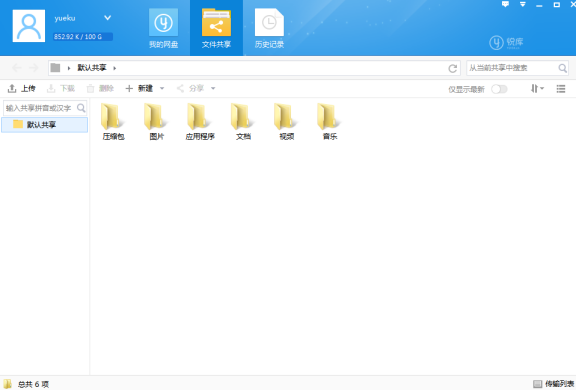Select the 应用程序 folder
The width and height of the screenshot is (577, 390).
tap(200, 122)
